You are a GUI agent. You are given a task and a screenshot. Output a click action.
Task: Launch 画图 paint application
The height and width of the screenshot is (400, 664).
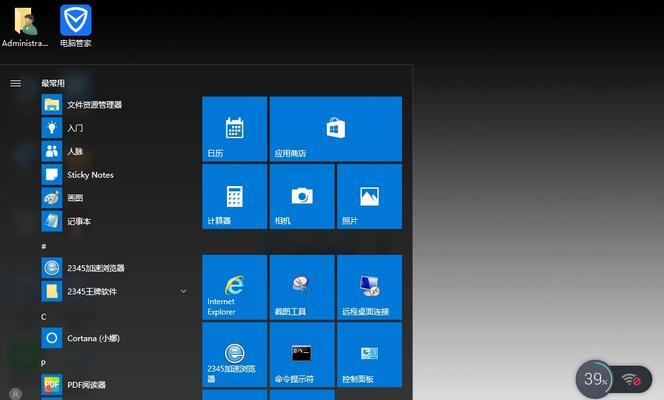pyautogui.click(x=114, y=198)
